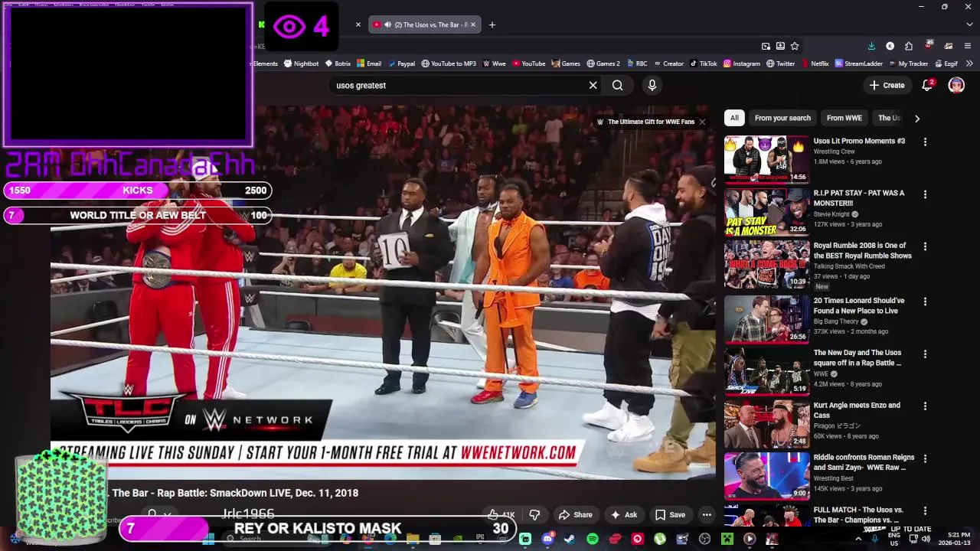Viewport: 980px width, 551px height.
Task: Select the 'From WWE' filter chip
Action: click(x=844, y=118)
